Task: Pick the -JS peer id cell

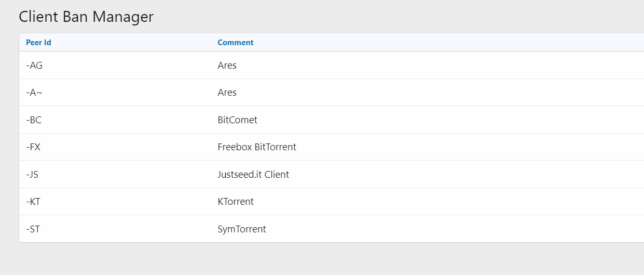Action: (x=32, y=175)
